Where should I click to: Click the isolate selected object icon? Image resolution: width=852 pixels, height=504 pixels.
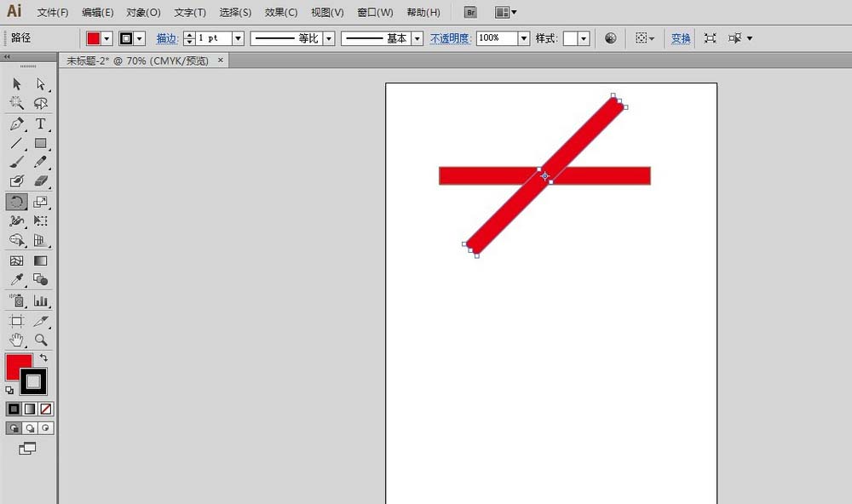pos(711,38)
